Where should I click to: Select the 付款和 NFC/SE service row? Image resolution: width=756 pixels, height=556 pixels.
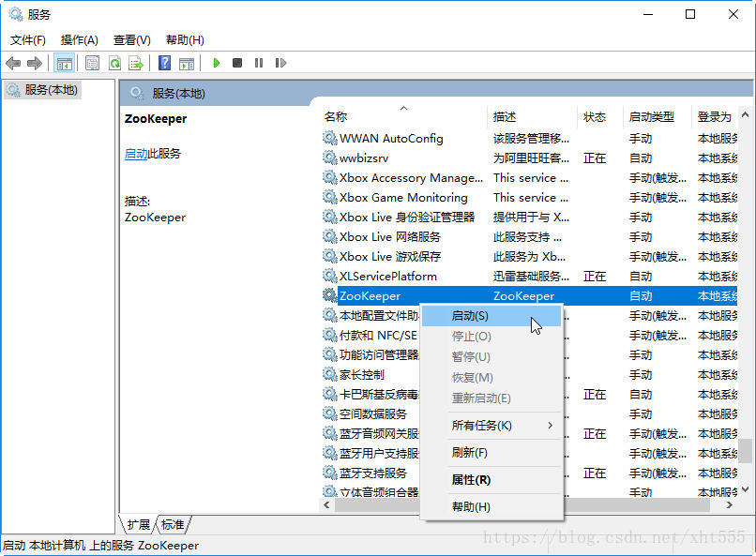point(529,336)
